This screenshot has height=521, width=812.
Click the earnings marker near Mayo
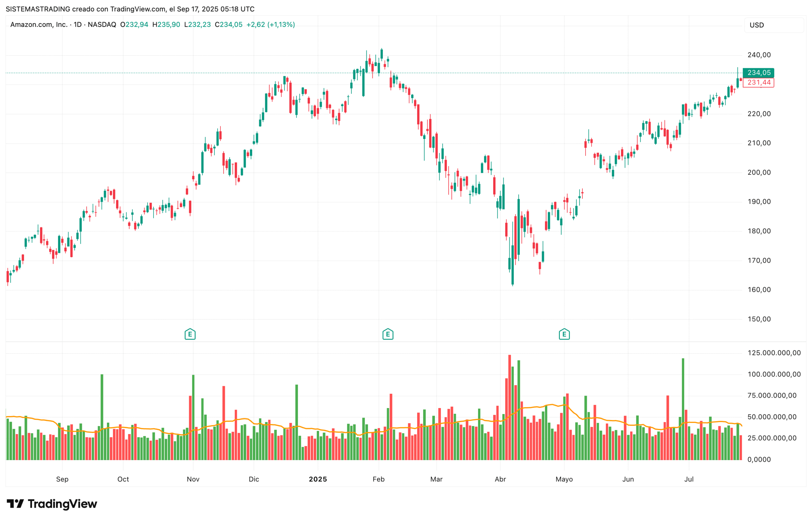[564, 334]
